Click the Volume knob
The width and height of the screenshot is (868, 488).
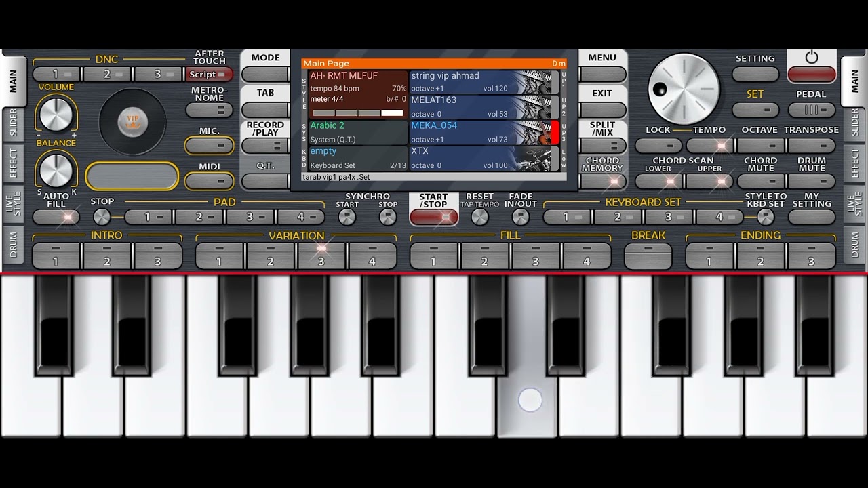(x=56, y=113)
